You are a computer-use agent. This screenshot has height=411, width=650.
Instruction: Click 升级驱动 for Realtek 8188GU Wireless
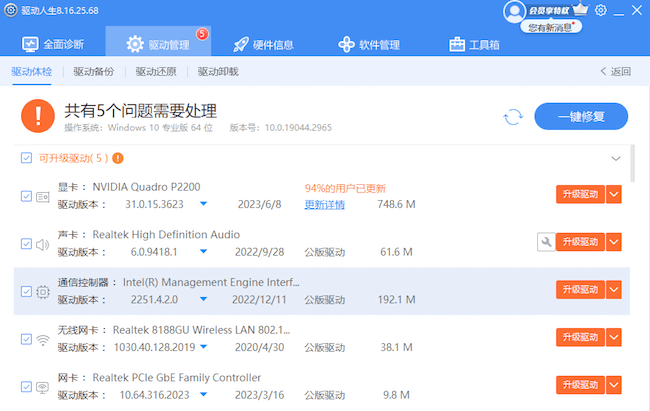[x=580, y=337]
